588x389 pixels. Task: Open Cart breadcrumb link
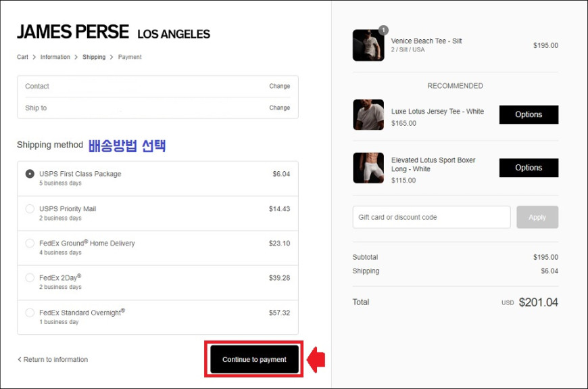click(x=22, y=57)
